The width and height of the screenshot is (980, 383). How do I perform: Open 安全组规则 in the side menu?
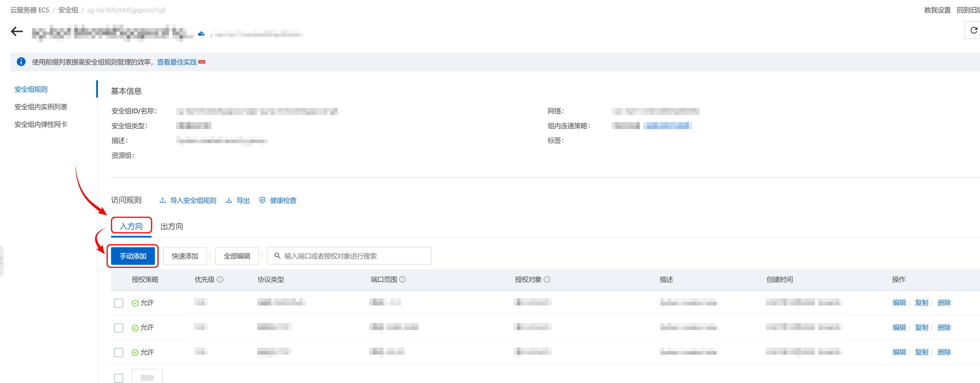point(31,89)
